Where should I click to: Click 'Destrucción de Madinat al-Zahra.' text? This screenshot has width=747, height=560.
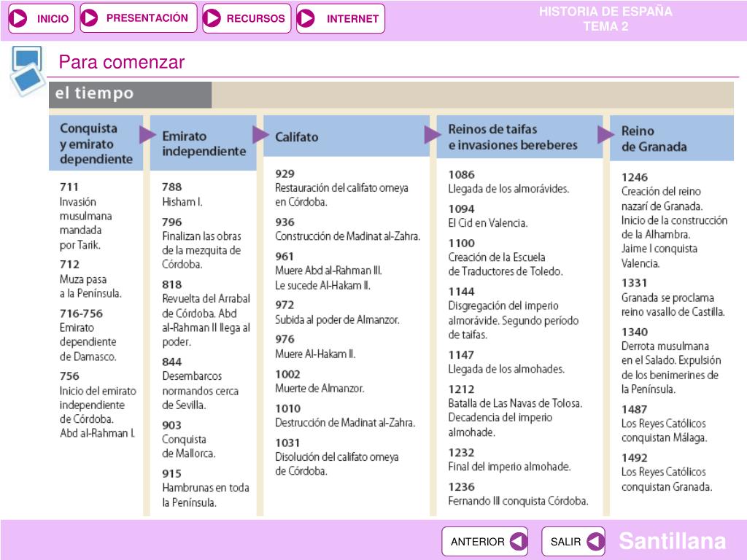(x=345, y=422)
